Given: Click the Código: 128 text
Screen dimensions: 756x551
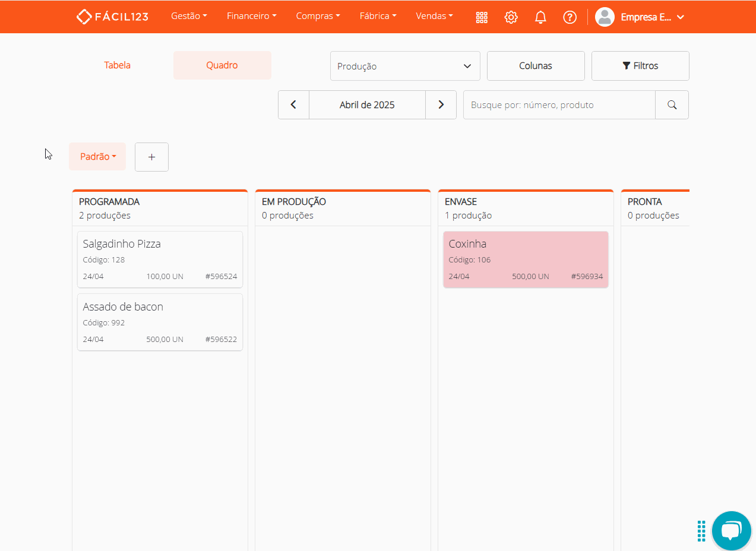Looking at the screenshot, I should click(x=104, y=260).
